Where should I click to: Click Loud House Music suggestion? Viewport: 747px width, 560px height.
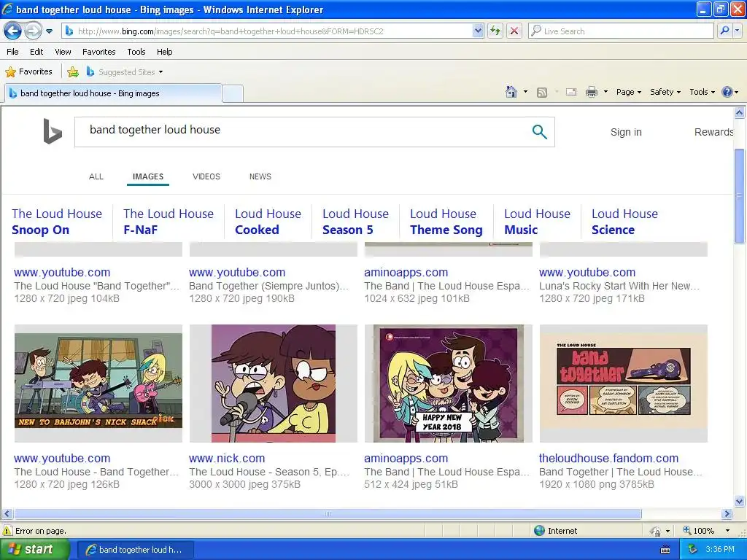[537, 222]
